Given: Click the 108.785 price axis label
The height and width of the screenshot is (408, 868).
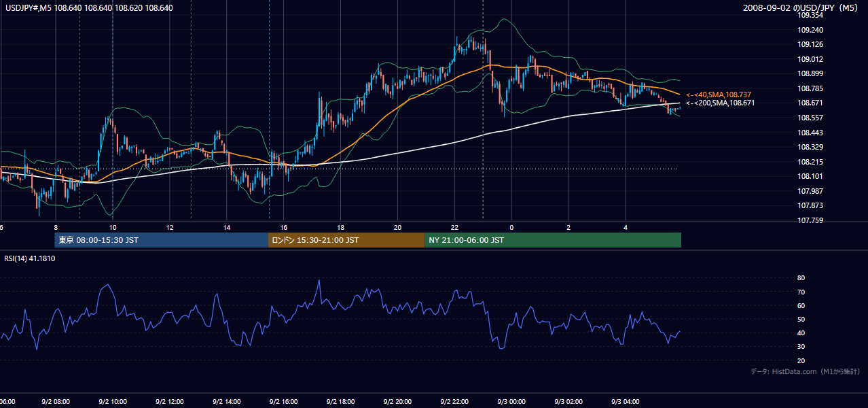Looking at the screenshot, I should (810, 88).
